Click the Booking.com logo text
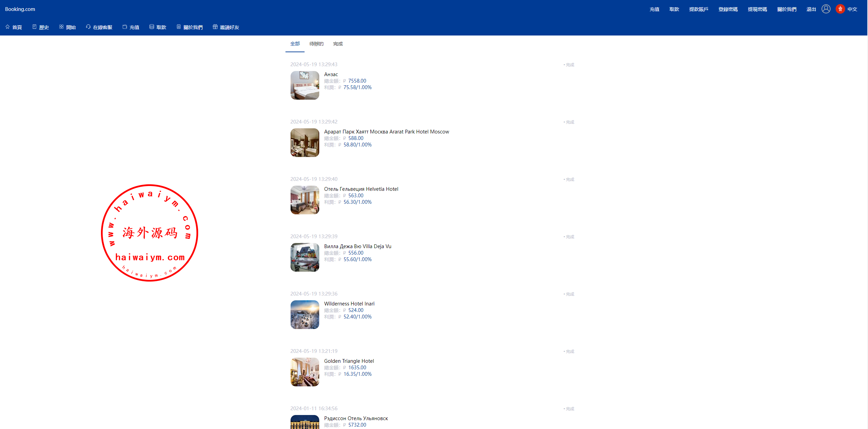The image size is (868, 429). [x=20, y=9]
